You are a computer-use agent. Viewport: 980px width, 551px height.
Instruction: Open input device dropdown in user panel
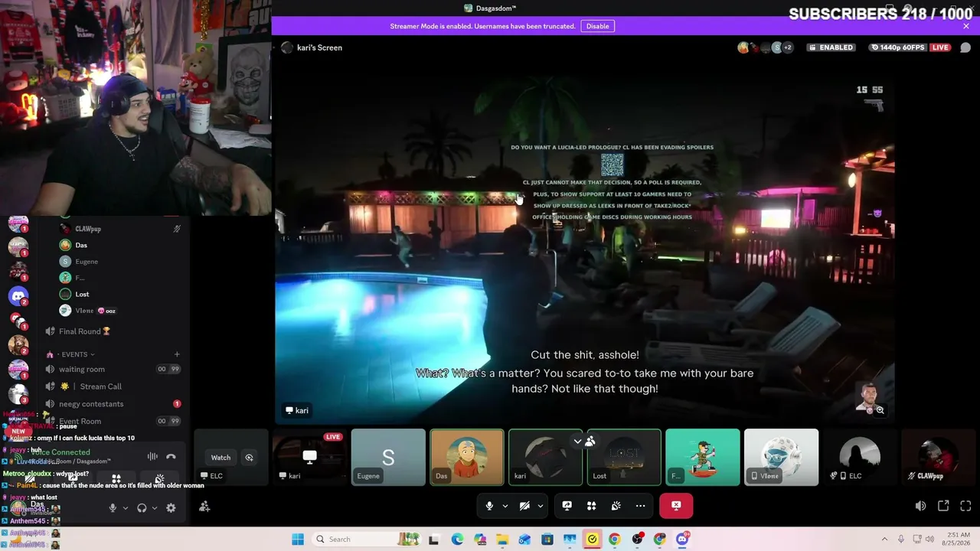click(x=125, y=507)
